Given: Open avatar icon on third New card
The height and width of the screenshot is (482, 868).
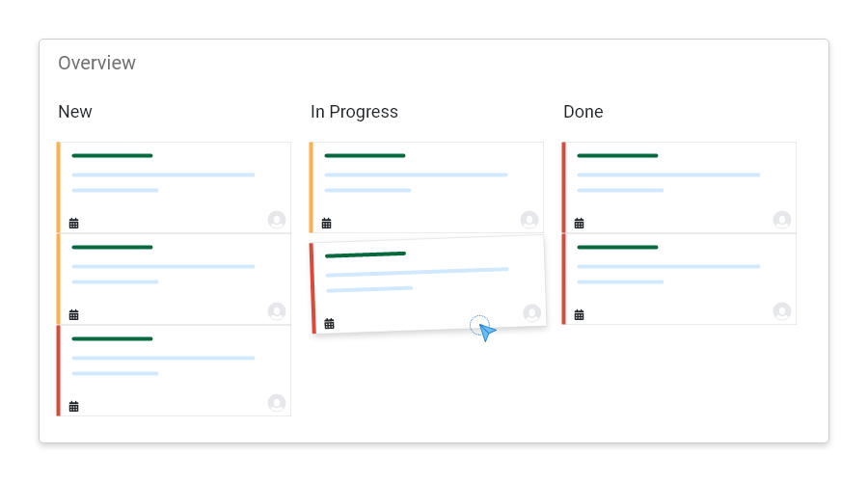Looking at the screenshot, I should [277, 403].
